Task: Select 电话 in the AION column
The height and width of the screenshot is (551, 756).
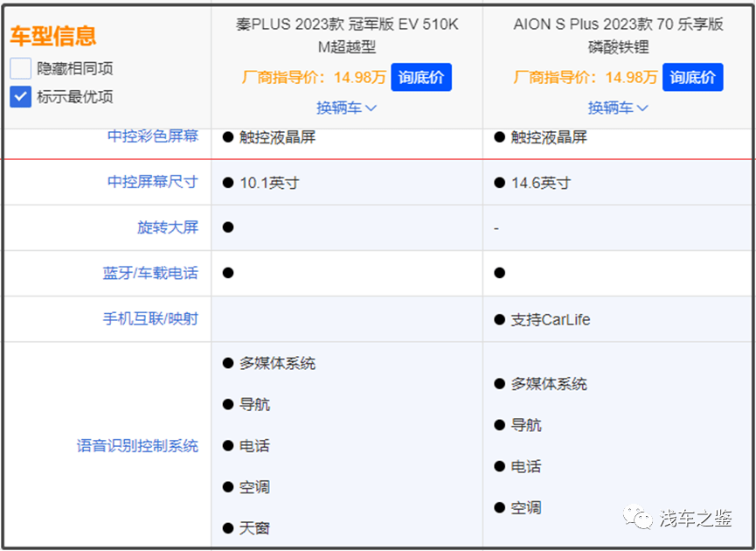Action: (x=526, y=466)
